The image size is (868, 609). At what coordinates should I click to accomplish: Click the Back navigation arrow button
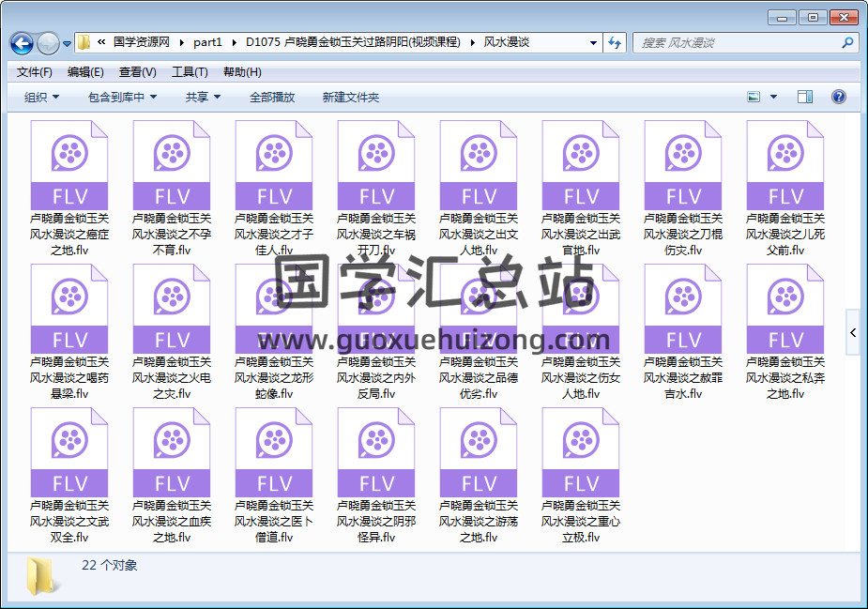point(22,43)
